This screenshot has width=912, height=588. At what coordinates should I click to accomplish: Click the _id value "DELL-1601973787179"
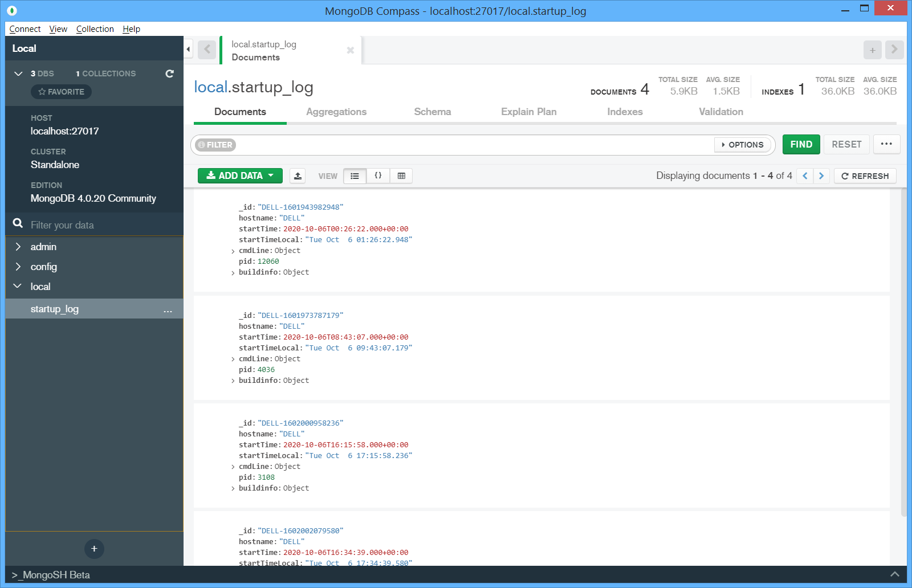click(x=300, y=316)
